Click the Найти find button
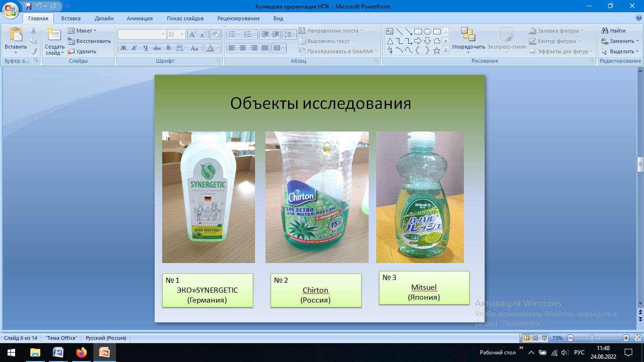 [614, 31]
